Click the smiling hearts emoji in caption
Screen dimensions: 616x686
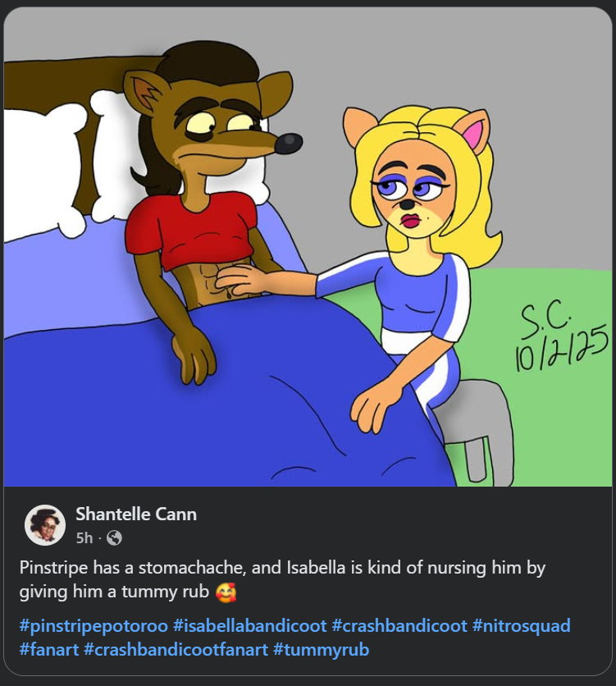[226, 592]
